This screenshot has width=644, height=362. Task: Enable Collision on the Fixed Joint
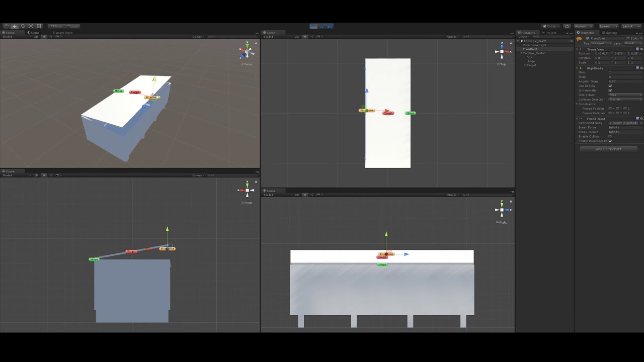point(610,136)
